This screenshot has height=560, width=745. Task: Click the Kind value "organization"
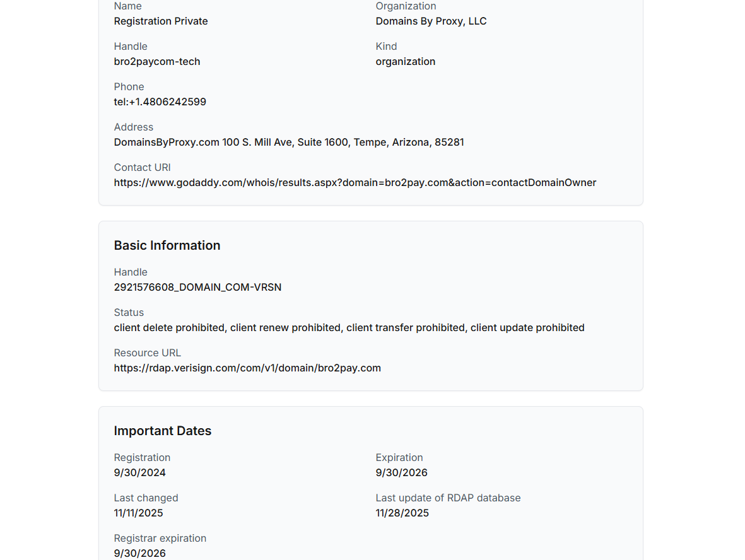[x=405, y=62]
